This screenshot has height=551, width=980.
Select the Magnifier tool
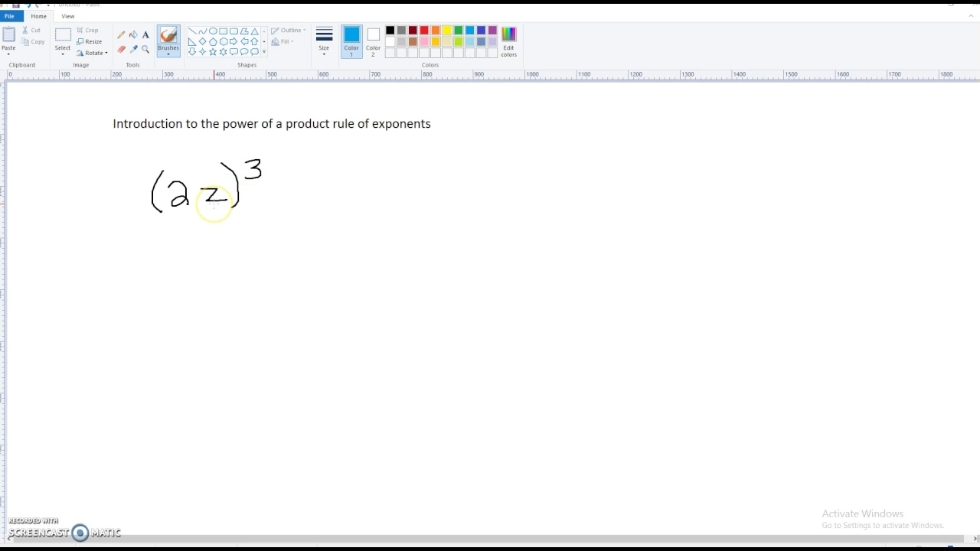point(145,49)
